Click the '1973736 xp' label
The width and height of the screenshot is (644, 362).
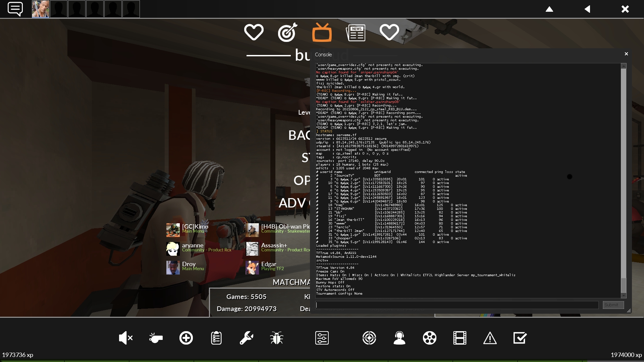(x=17, y=355)
